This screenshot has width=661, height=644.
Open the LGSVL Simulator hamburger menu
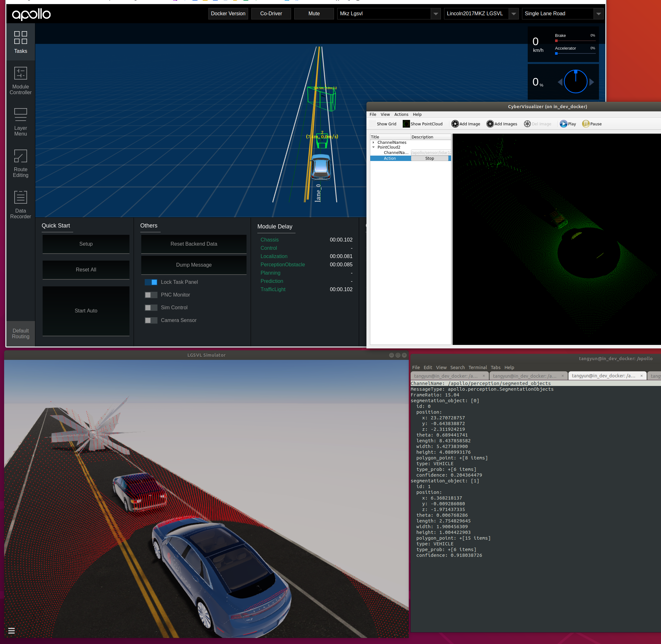click(11, 630)
